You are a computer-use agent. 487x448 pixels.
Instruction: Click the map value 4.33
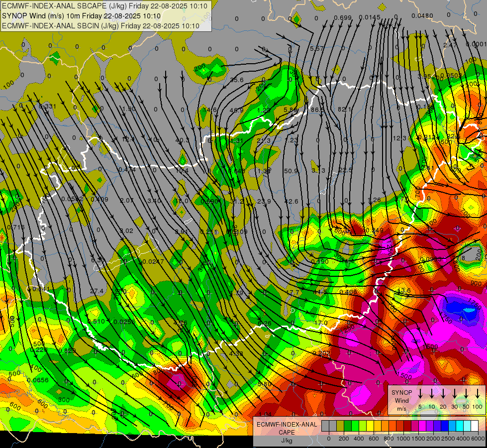coord(236,353)
